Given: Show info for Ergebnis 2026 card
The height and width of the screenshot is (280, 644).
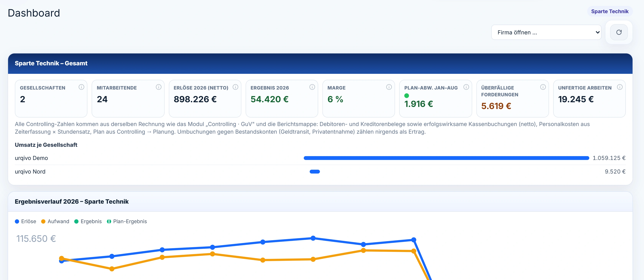Looking at the screenshot, I should (x=312, y=87).
